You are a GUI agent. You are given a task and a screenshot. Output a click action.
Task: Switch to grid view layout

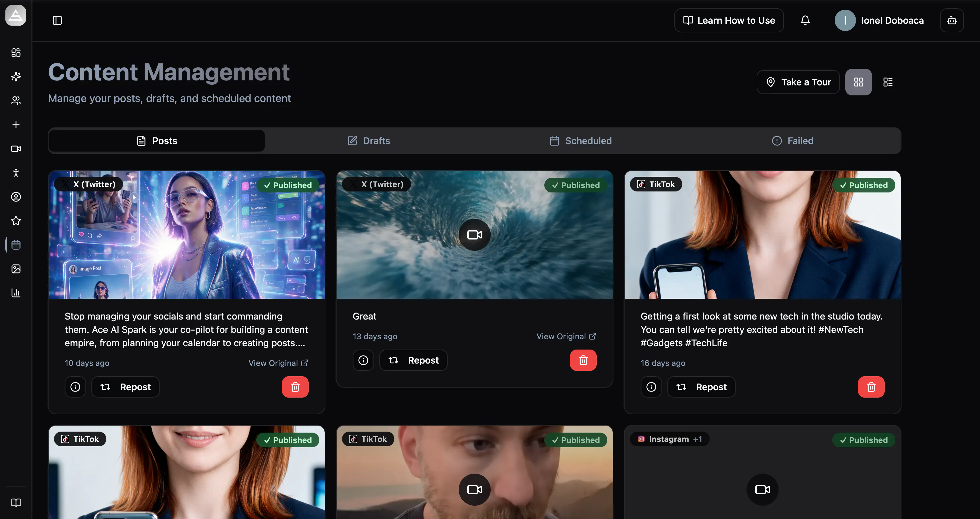pyautogui.click(x=858, y=82)
